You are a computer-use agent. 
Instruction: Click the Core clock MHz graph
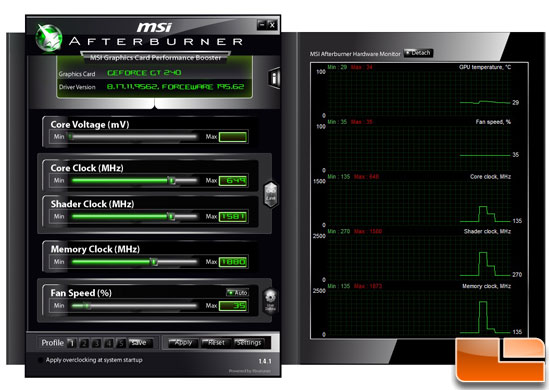click(x=419, y=200)
